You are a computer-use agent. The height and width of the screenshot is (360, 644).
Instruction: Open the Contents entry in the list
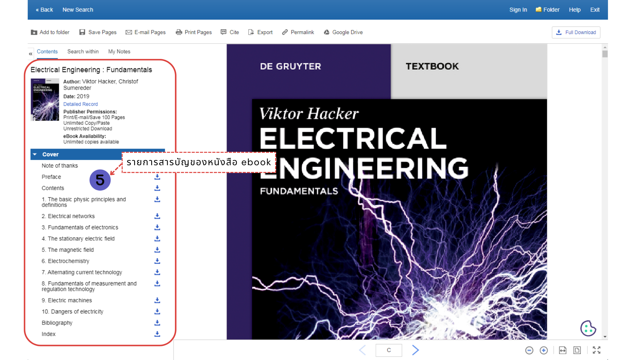(53, 188)
